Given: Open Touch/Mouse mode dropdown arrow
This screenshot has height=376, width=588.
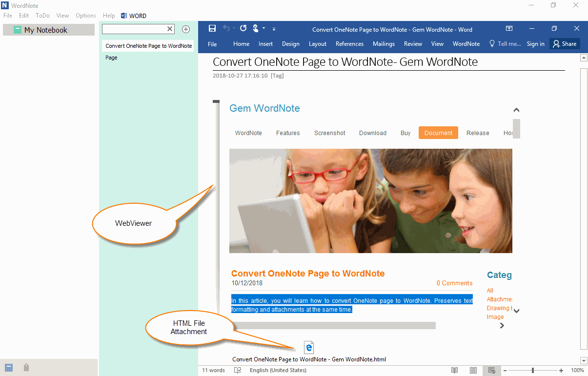Looking at the screenshot, I should [264, 29].
